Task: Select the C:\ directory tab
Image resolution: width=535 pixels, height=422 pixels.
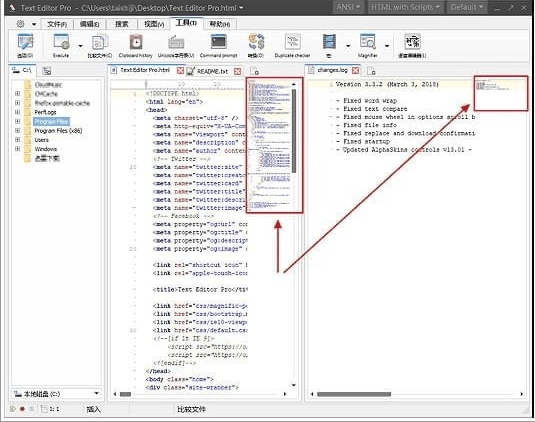Action: coord(23,70)
